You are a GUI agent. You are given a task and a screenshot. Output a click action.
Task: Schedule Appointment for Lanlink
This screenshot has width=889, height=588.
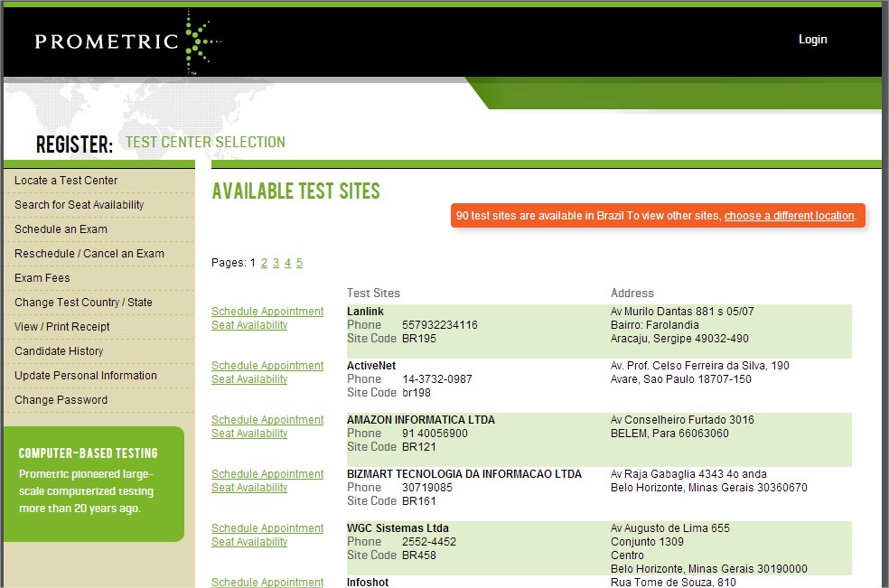pyautogui.click(x=267, y=312)
